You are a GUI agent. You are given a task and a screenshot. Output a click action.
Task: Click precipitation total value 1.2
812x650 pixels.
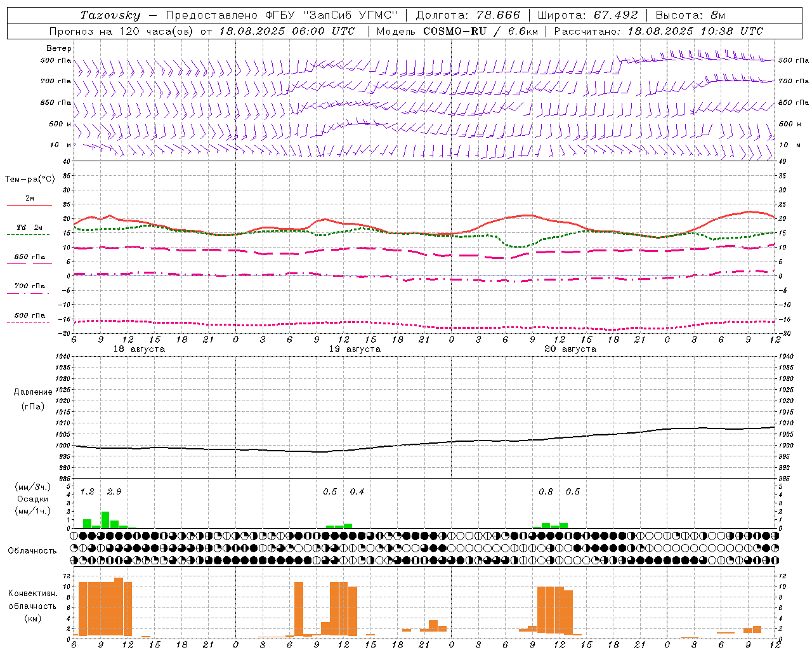[x=88, y=492]
